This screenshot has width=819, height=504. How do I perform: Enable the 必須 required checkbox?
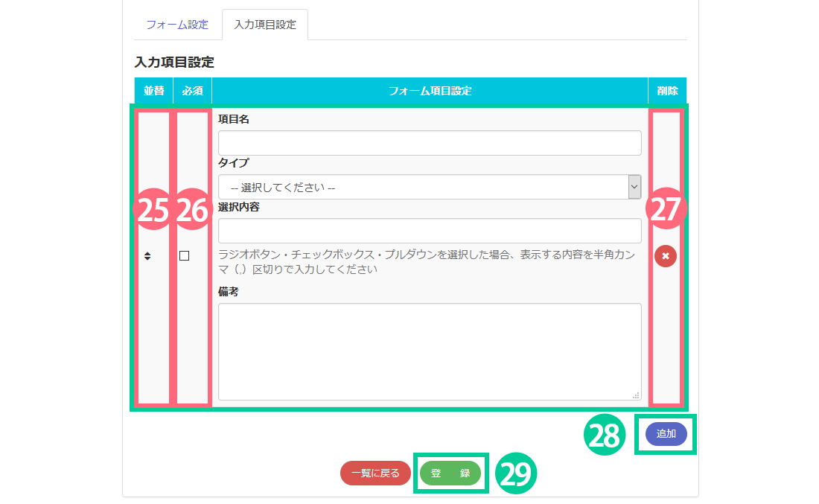click(184, 256)
